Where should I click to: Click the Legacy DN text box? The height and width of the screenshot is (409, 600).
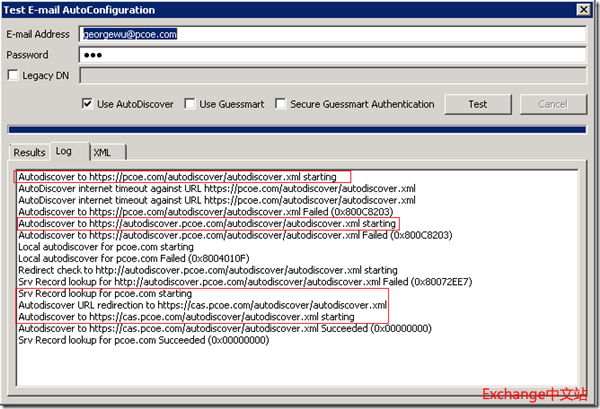coord(330,75)
